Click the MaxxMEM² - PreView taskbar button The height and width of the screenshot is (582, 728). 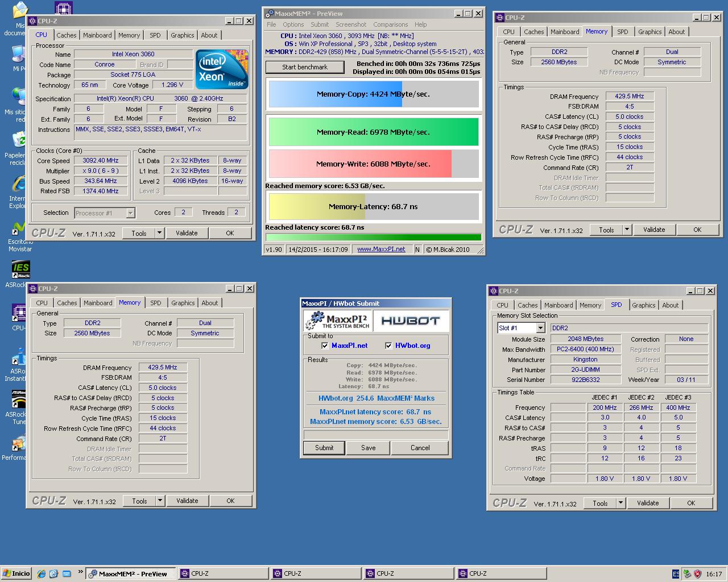[x=131, y=573]
